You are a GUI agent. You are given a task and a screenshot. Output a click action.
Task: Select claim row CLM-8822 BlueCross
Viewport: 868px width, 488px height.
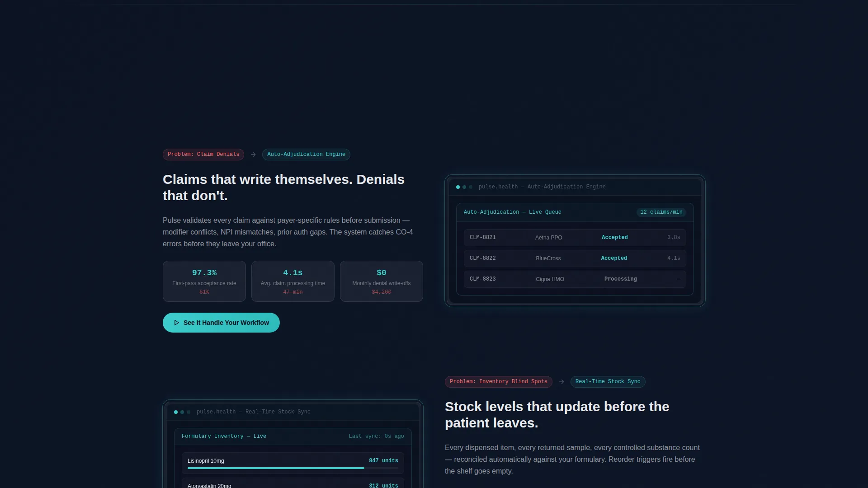coord(575,258)
